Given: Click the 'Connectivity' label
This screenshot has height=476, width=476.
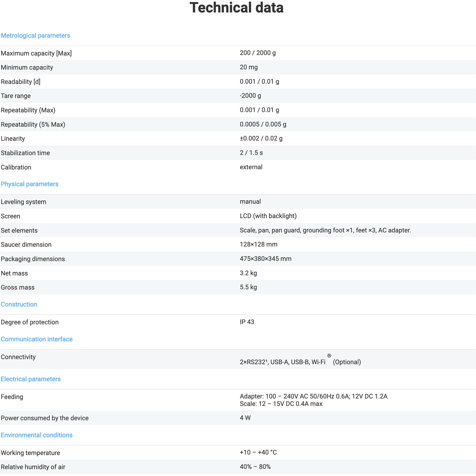Looking at the screenshot, I should [x=18, y=357].
